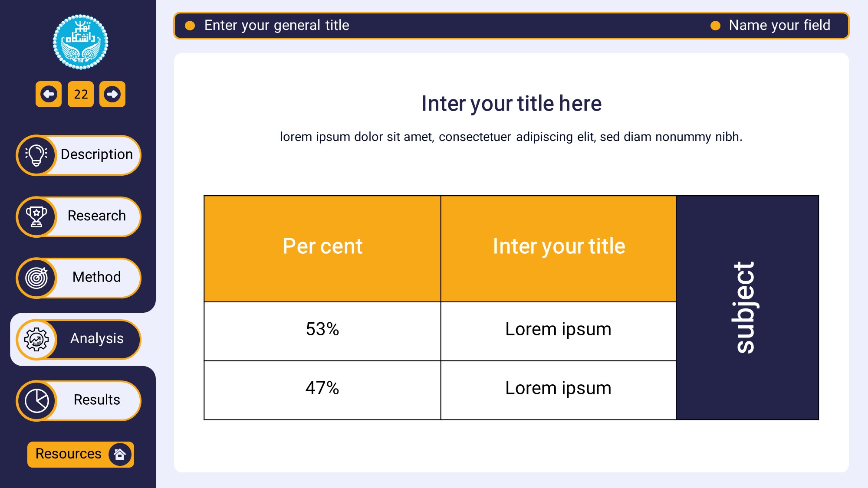Click the home icon in Resources button
The width and height of the screenshot is (868, 488).
tap(120, 454)
